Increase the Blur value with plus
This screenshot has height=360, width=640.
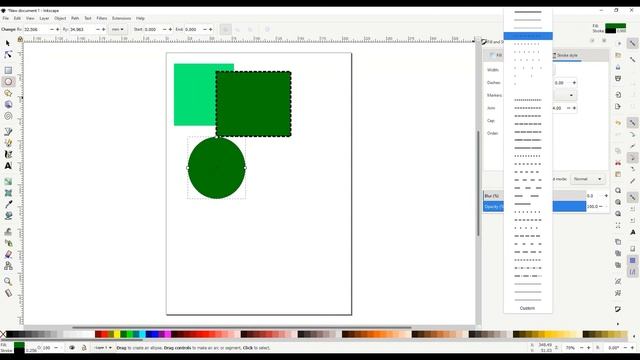point(606,196)
